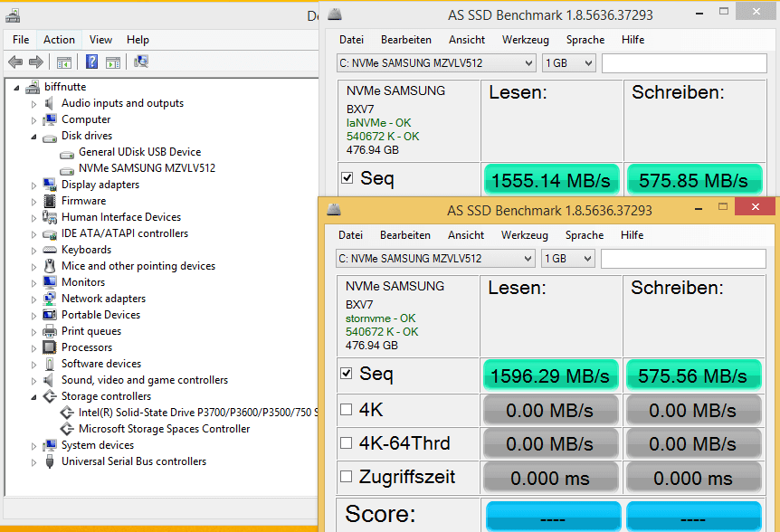
Task: Click the Monitors icon
Action: tap(49, 282)
